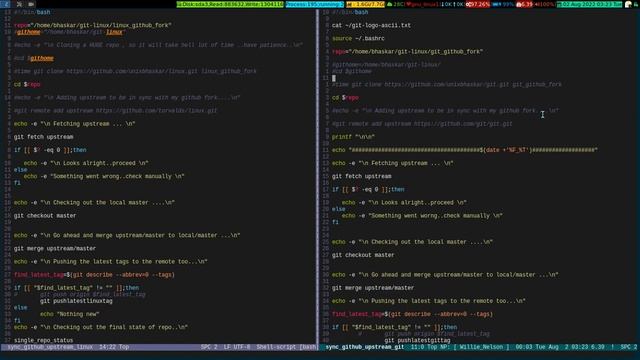Click the 'echo "Nothing new"' line
Image resolution: width=640 pixels, height=360 pixels.
(70, 314)
